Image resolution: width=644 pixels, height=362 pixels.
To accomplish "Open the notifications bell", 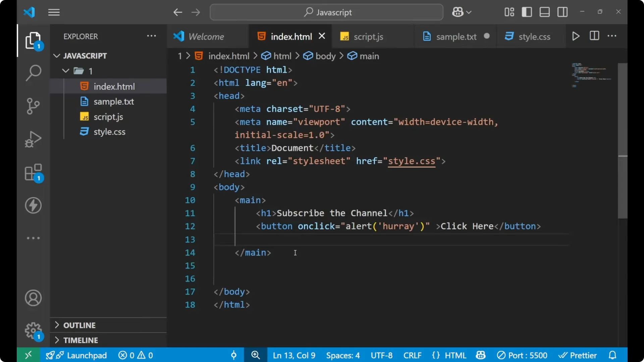I will (613, 355).
